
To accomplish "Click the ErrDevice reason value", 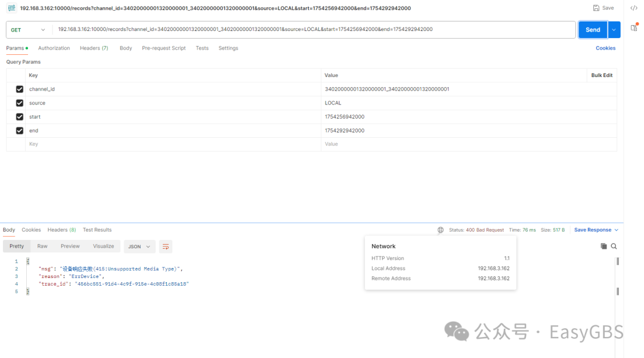I will coord(86,276).
